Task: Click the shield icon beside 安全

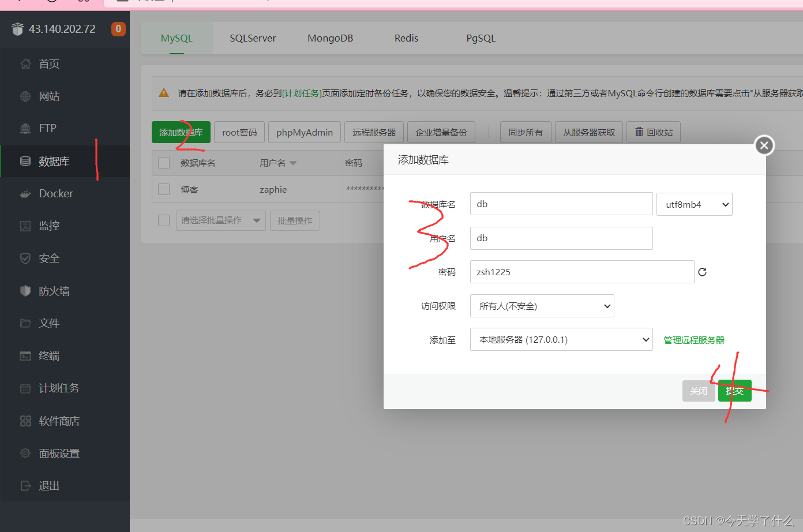Action: (25, 258)
